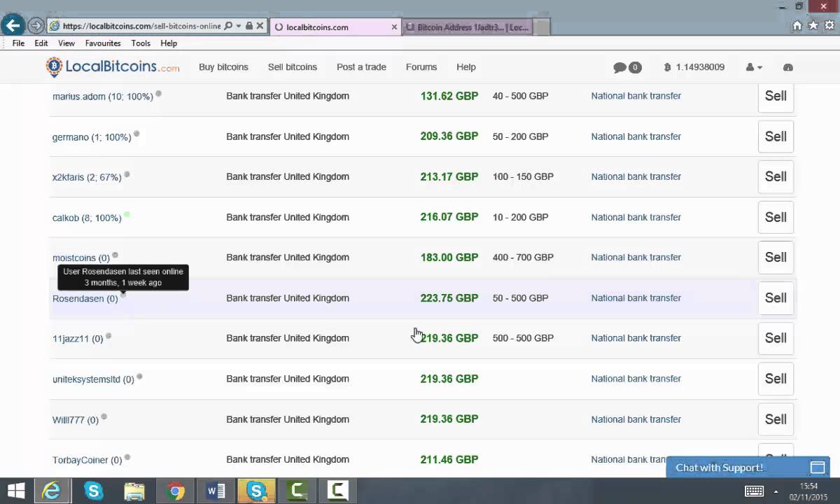Open the File menu
Viewport: 840px width, 504px height.
(x=19, y=43)
